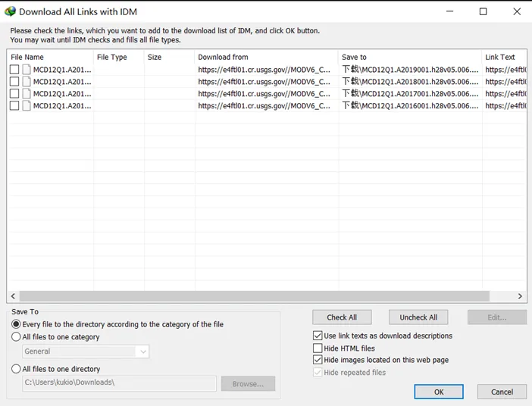
Task: Click the Download from URL in the A2019001 row
Action: coord(264,70)
